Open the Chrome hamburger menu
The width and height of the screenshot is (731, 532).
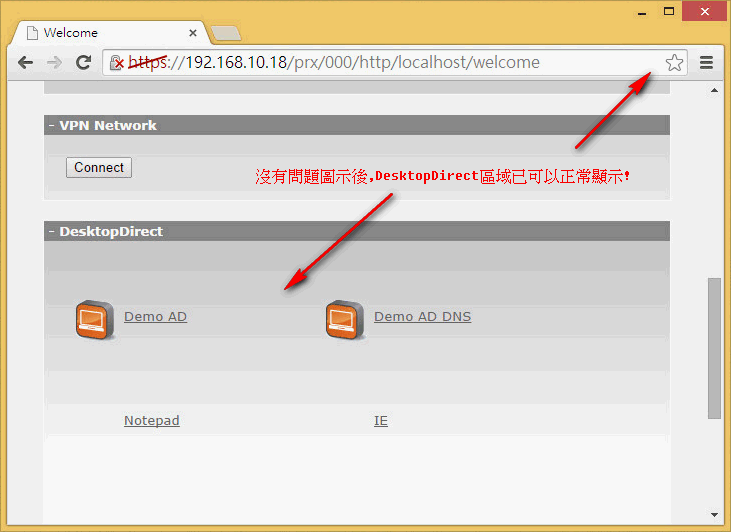[x=706, y=62]
